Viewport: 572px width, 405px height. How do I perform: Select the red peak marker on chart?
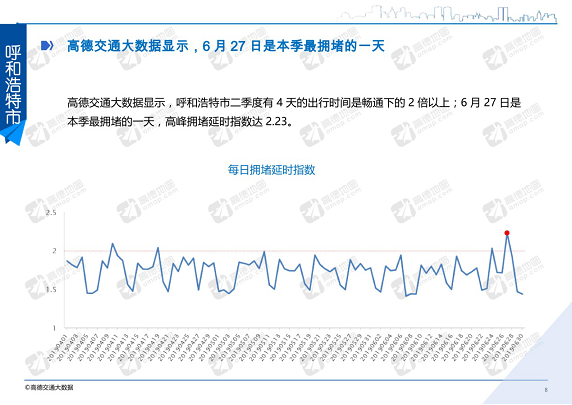pos(507,233)
